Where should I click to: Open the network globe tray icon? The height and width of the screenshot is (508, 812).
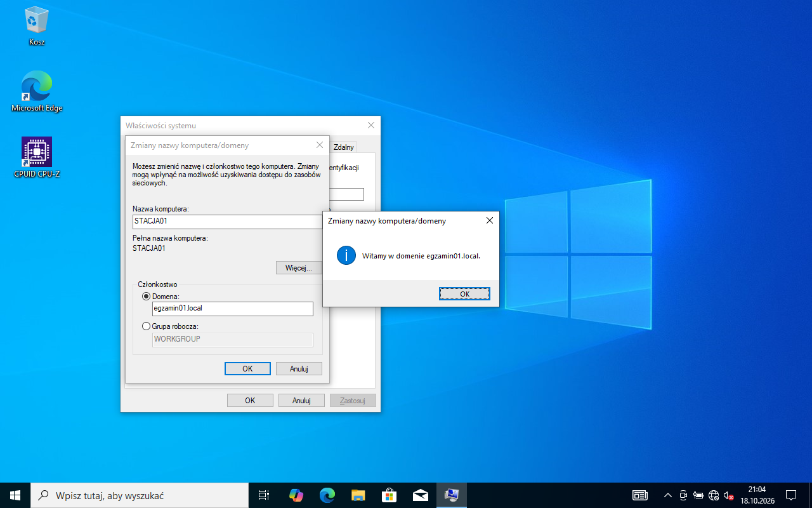[714, 495]
